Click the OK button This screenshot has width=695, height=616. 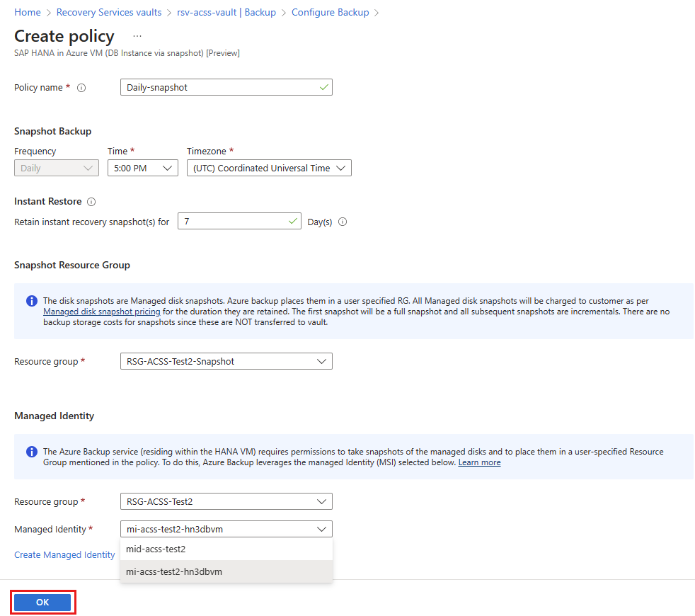tap(42, 603)
